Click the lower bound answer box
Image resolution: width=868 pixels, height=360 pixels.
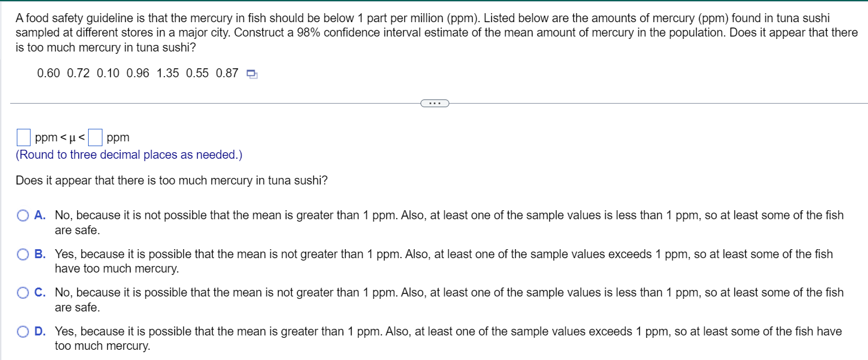pyautogui.click(x=23, y=138)
